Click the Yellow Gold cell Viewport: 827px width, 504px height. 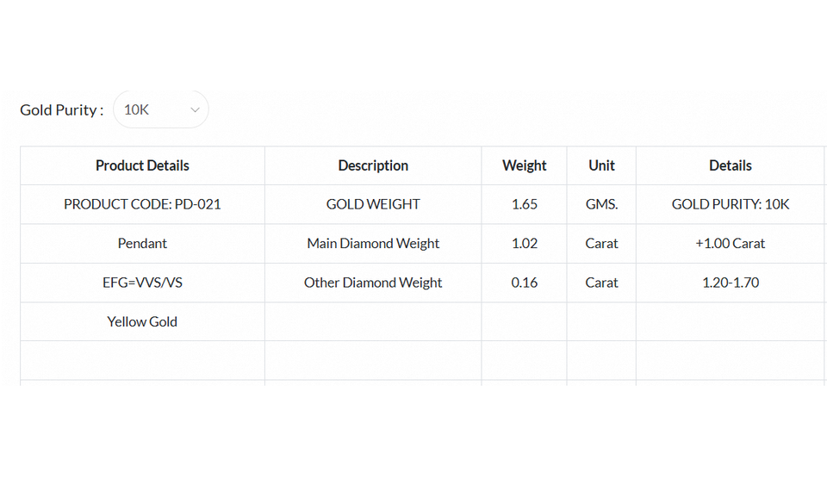(142, 321)
